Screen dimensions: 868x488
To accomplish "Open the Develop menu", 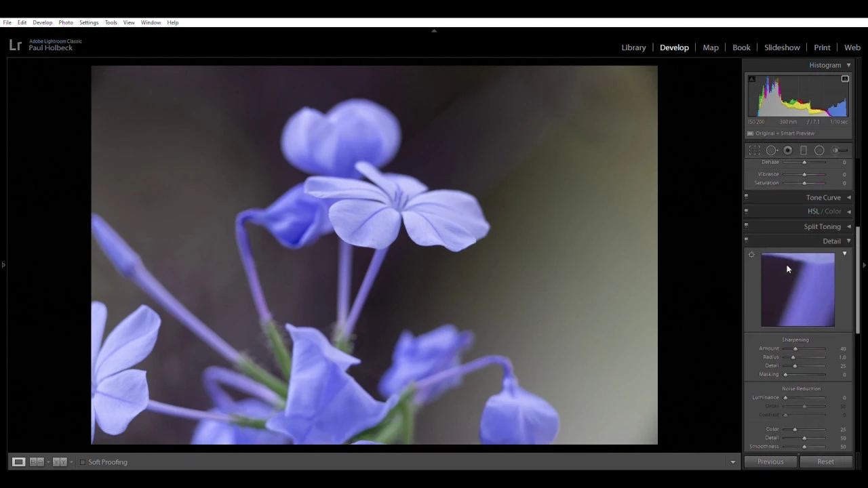I will [x=42, y=22].
